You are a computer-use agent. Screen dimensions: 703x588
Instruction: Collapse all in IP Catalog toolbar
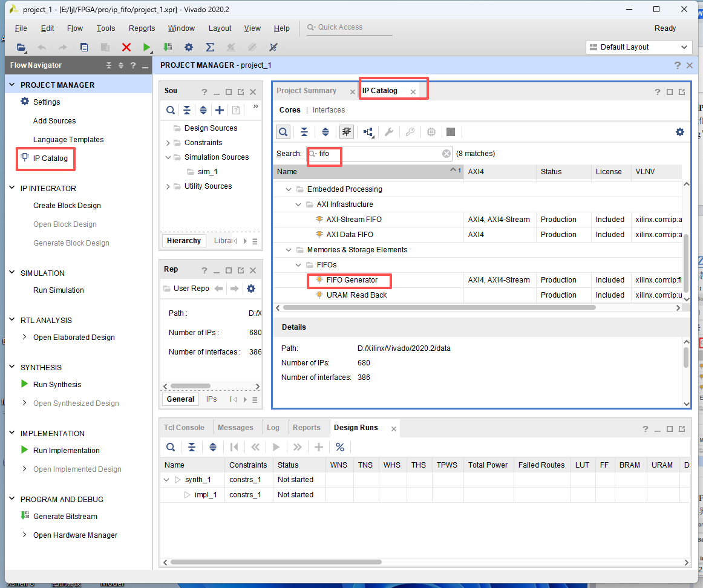(304, 132)
